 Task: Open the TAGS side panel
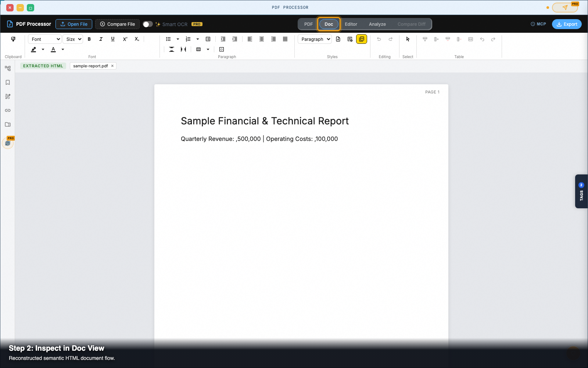coord(581,191)
